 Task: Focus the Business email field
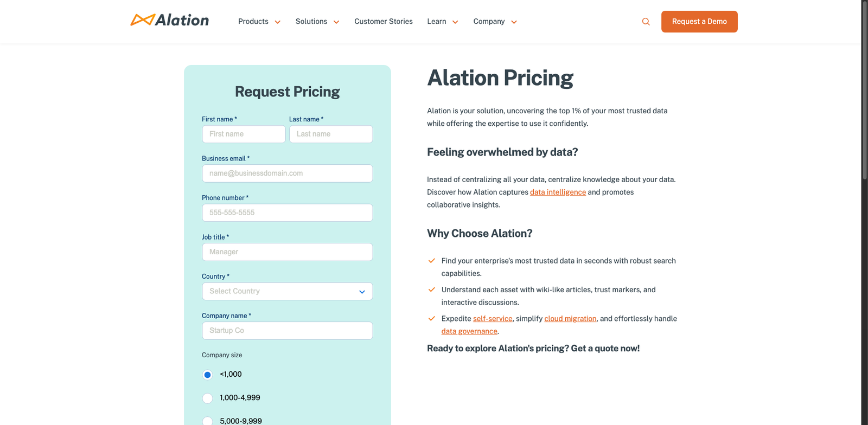(x=287, y=173)
